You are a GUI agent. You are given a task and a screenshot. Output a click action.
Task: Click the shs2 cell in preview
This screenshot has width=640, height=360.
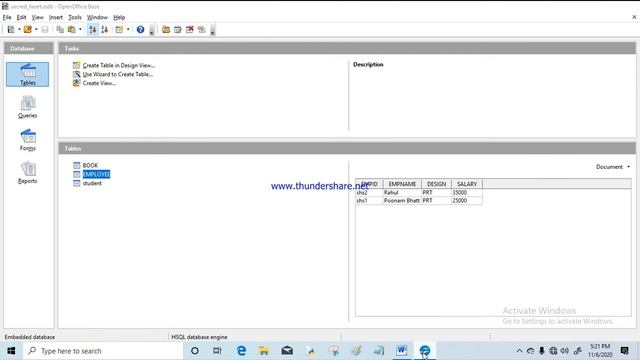[x=369, y=192]
